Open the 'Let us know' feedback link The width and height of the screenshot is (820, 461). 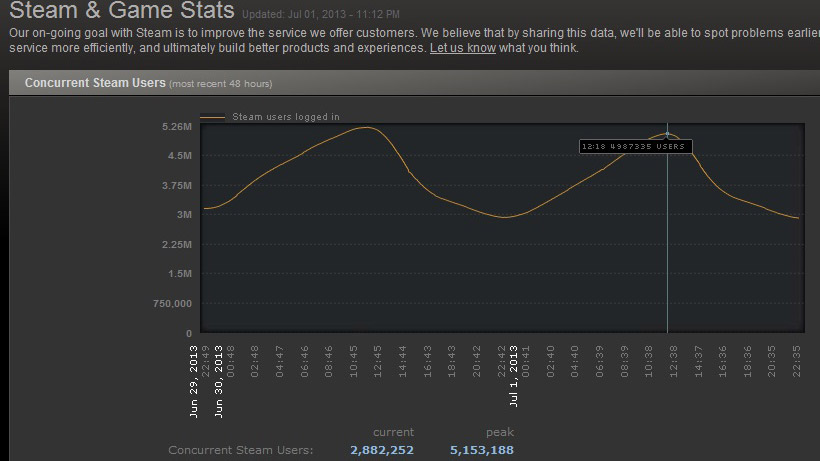[x=462, y=48]
